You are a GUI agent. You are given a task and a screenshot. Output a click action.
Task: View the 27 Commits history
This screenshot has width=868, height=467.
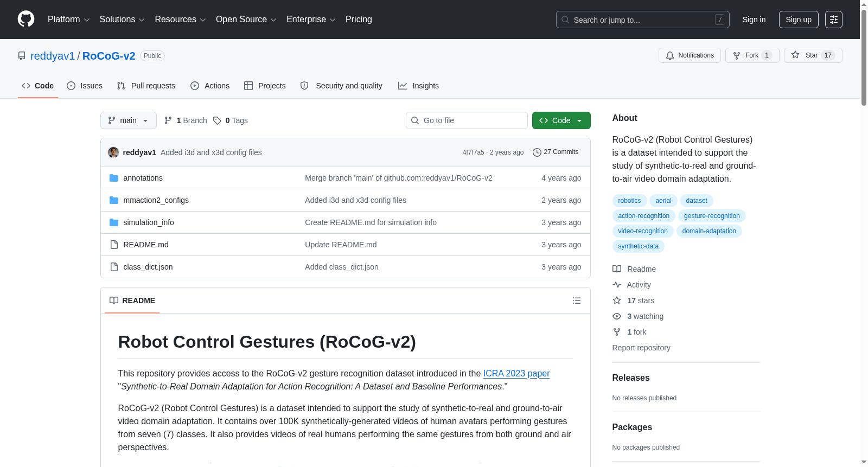[556, 152]
